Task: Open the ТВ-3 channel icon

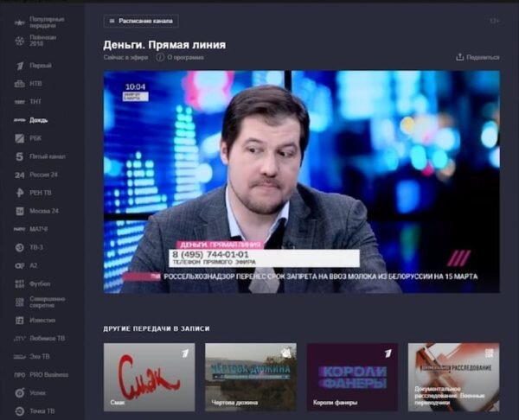Action: (x=20, y=247)
